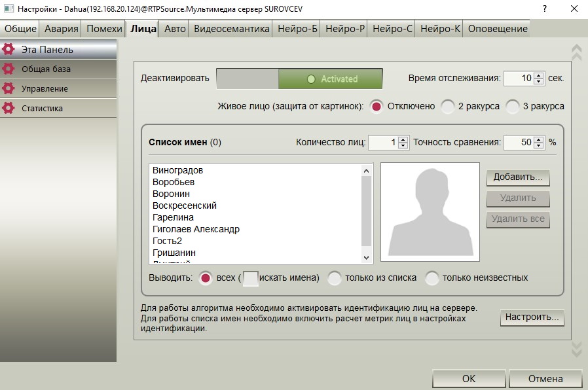Viewport: 588px width, 390px height.
Task: Open Эта Панель sidebar section
Action: 58,50
